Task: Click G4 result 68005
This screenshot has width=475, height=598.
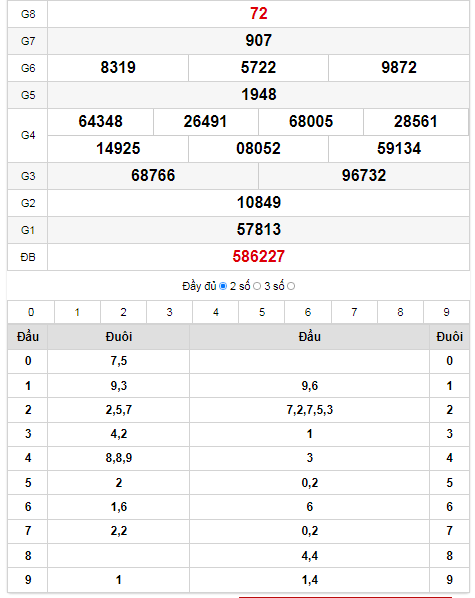Action: click(311, 122)
